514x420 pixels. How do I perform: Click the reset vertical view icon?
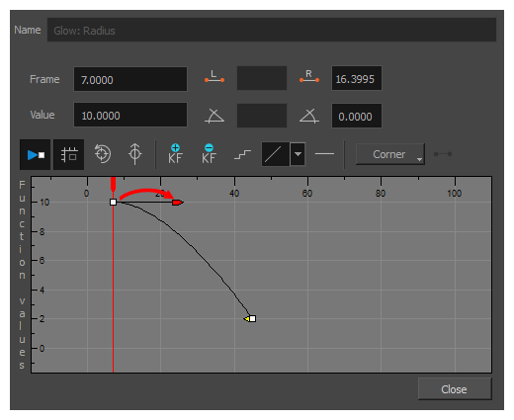[x=134, y=154]
